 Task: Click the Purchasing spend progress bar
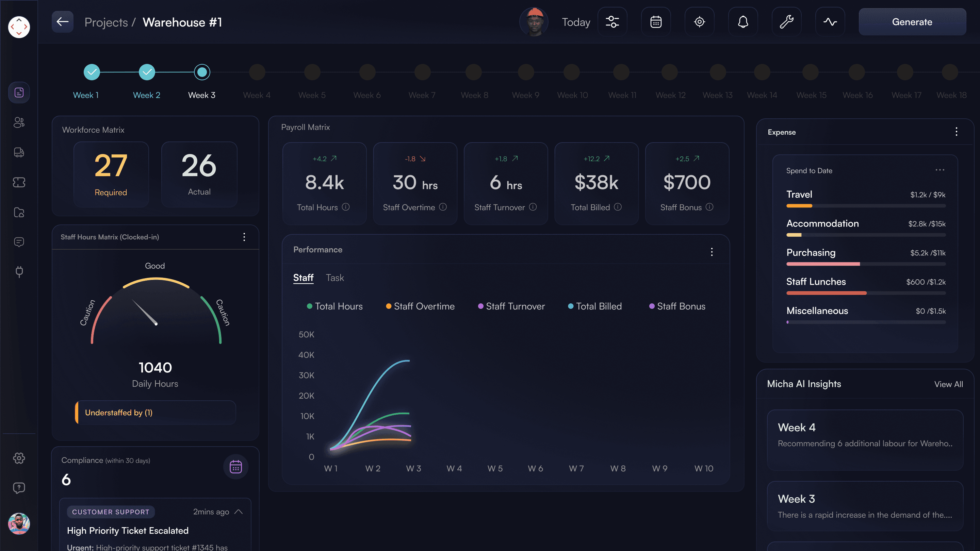pyautogui.click(x=866, y=264)
